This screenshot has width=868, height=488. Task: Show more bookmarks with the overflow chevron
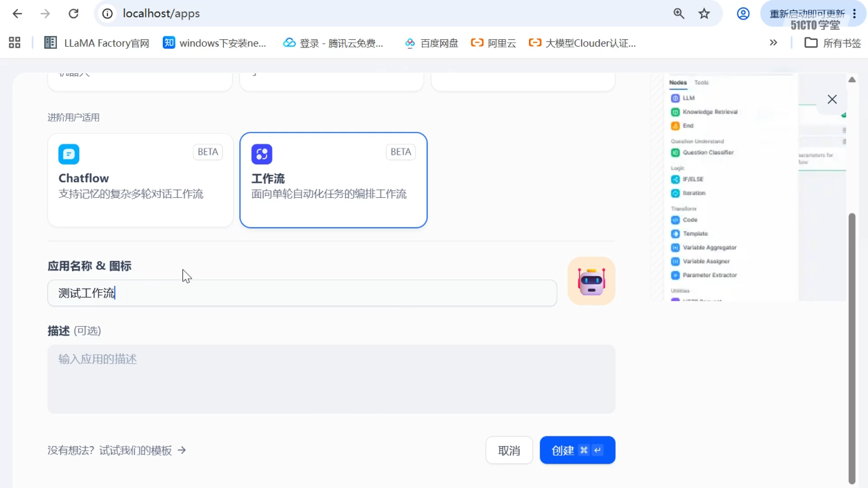click(x=773, y=43)
